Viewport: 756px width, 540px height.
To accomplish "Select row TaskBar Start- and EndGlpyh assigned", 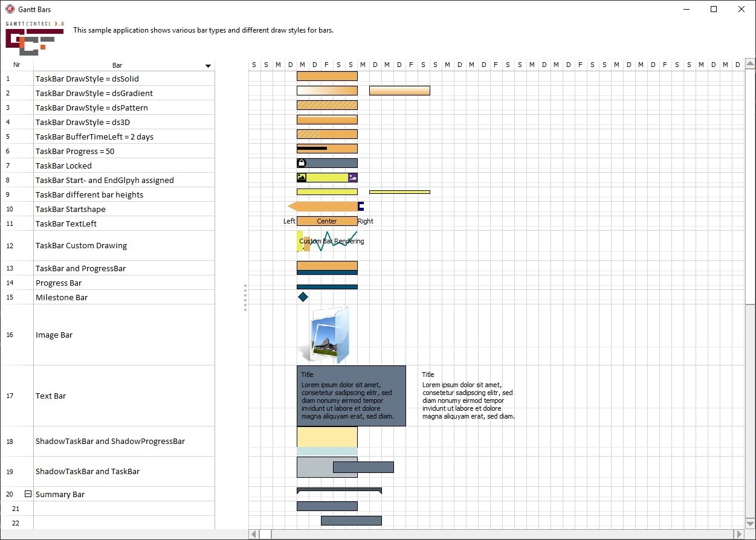I will [x=108, y=180].
